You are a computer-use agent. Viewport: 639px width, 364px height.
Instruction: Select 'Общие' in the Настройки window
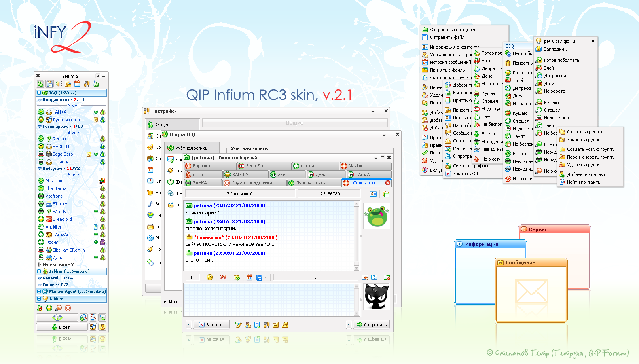(x=172, y=125)
